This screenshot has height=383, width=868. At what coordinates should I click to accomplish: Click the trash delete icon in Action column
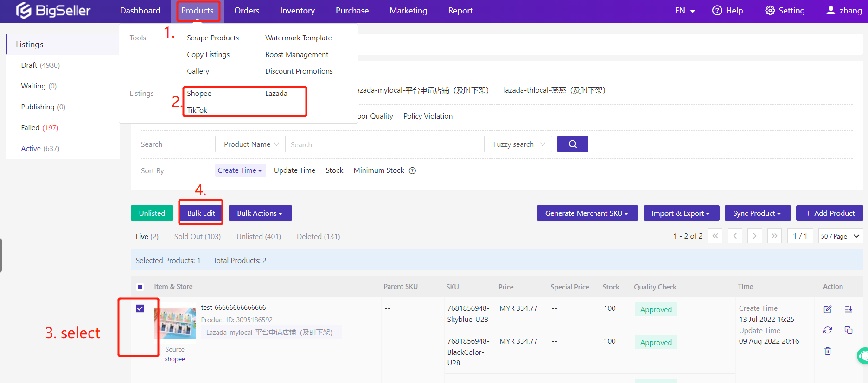828,351
